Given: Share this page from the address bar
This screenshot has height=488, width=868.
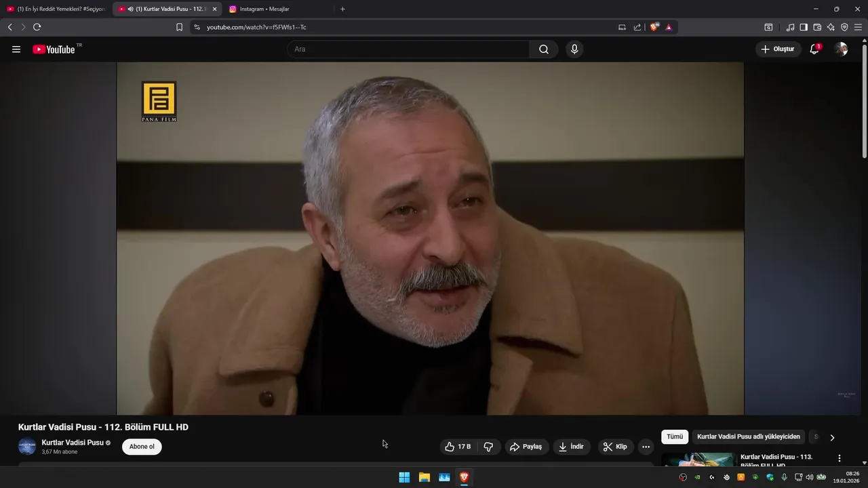Looking at the screenshot, I should pyautogui.click(x=637, y=27).
